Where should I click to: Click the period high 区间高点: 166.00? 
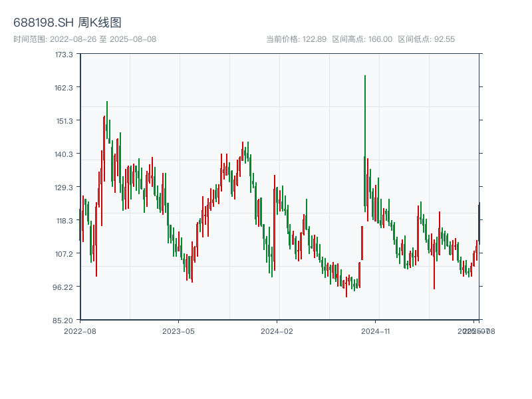pyautogui.click(x=362, y=39)
